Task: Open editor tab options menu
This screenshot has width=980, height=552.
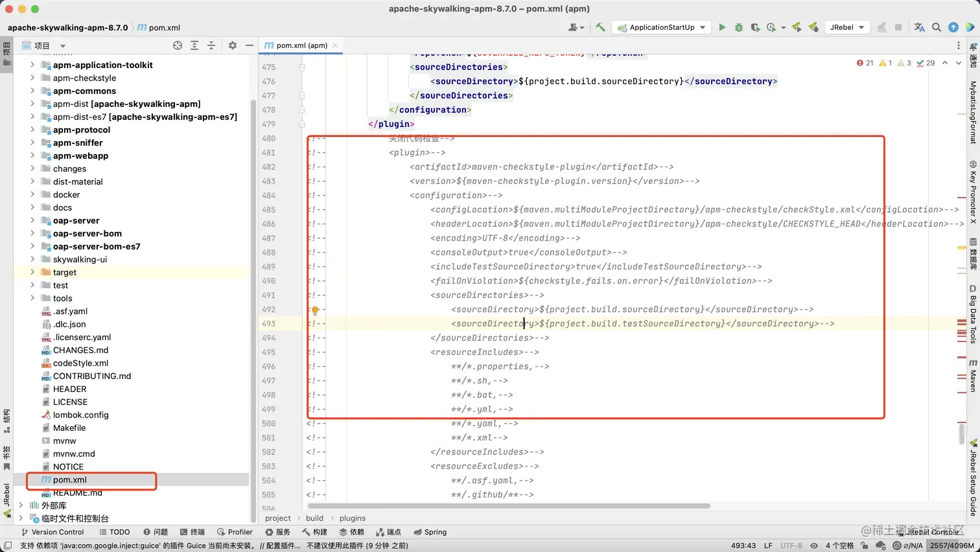Action: tap(959, 45)
